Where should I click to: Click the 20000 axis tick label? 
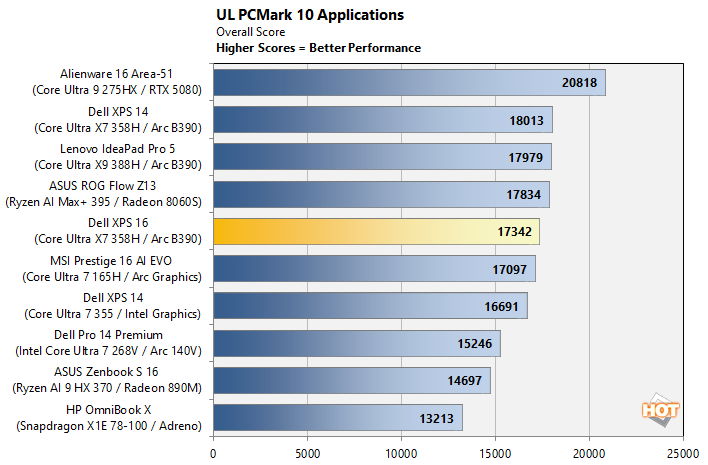tap(589, 453)
